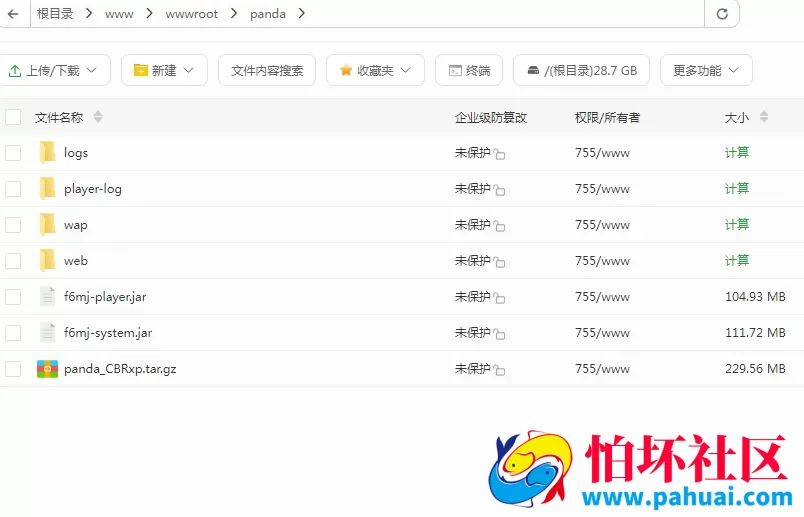Check the f6mj-system.jar row

click(13, 332)
